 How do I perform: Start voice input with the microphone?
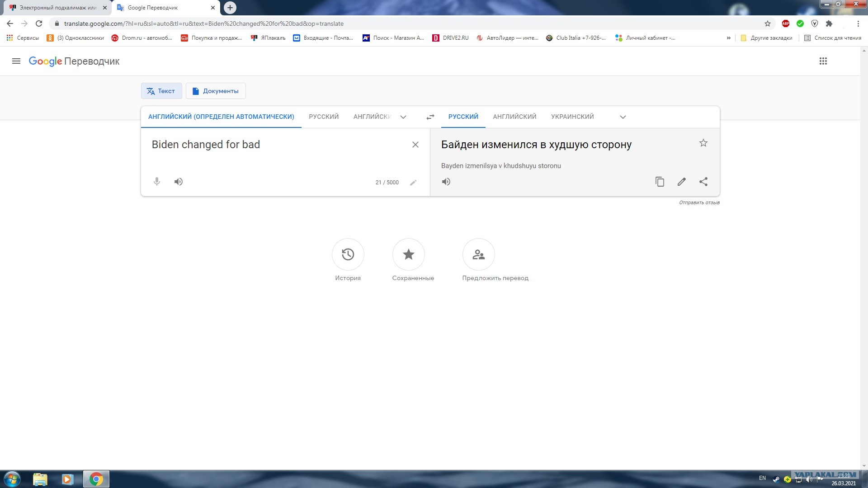pos(157,182)
